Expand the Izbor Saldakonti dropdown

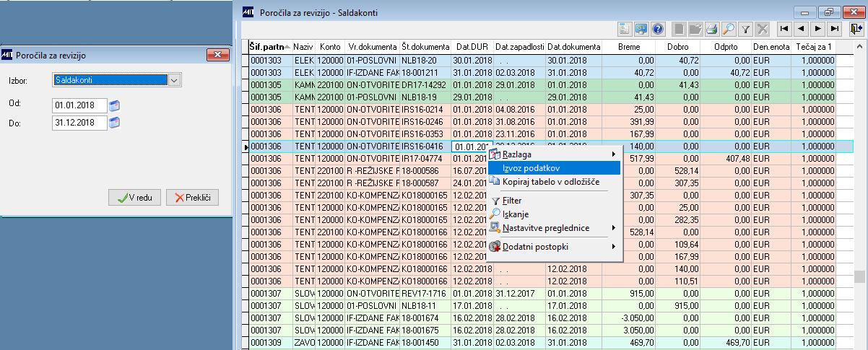point(174,80)
